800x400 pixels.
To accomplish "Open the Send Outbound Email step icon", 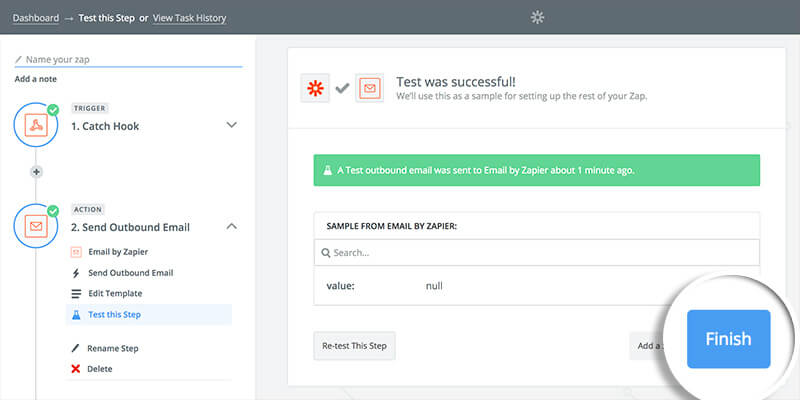I will [x=36, y=226].
